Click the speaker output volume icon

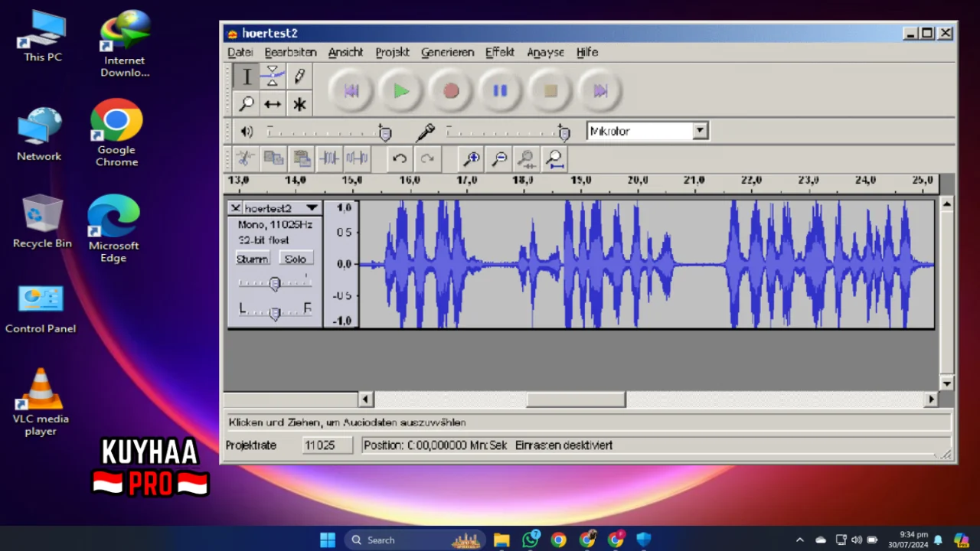point(247,132)
